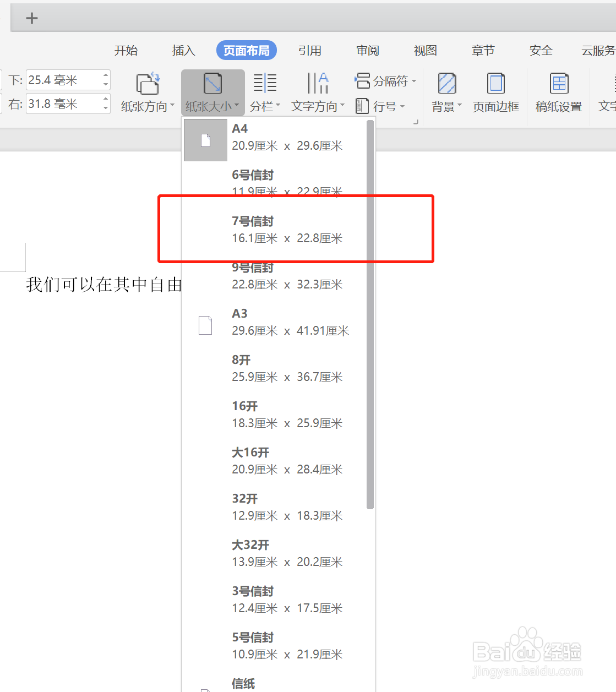Click the 背景 background icon

point(446,83)
